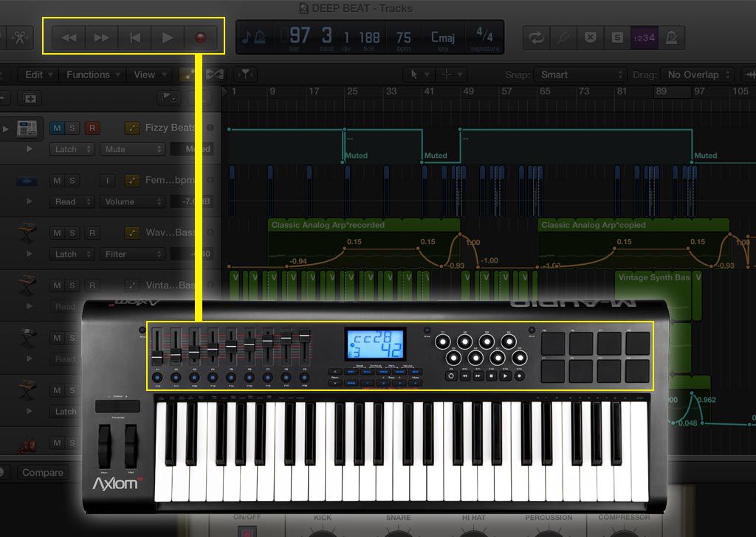The image size is (756, 537).
Task: Open the Snap Smart popup menu
Action: pos(580,75)
